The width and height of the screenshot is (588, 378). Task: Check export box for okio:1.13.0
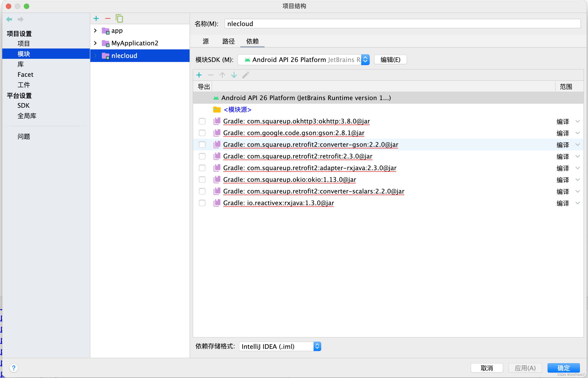202,179
